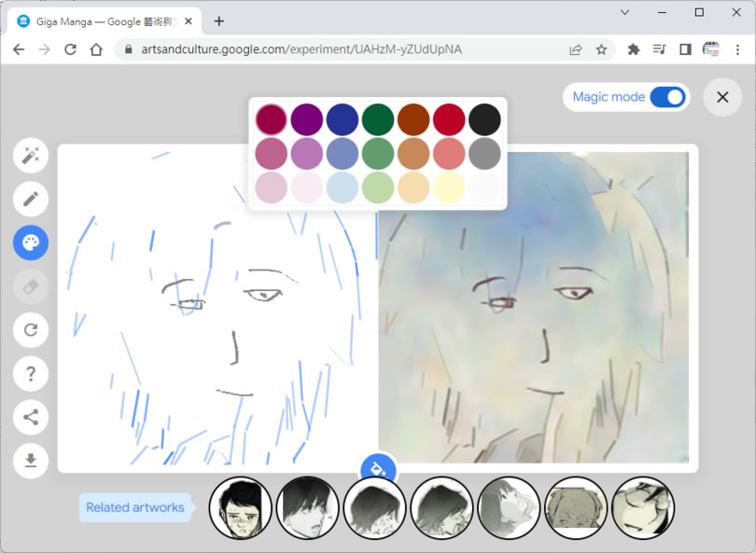Select the eraser tool

31,286
